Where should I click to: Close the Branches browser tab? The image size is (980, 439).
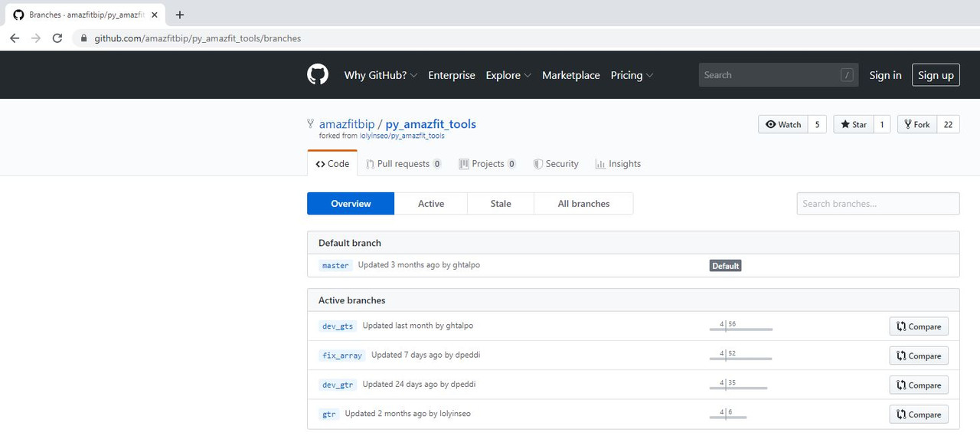click(154, 15)
